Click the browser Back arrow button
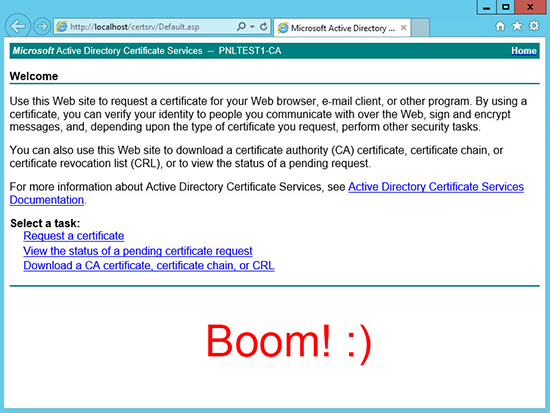 (17, 26)
